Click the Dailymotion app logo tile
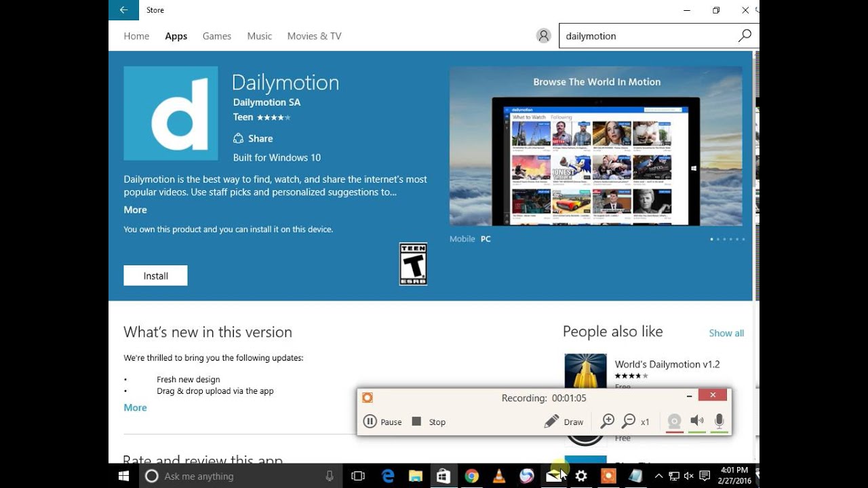Viewport: 868px width, 488px height. [x=171, y=113]
